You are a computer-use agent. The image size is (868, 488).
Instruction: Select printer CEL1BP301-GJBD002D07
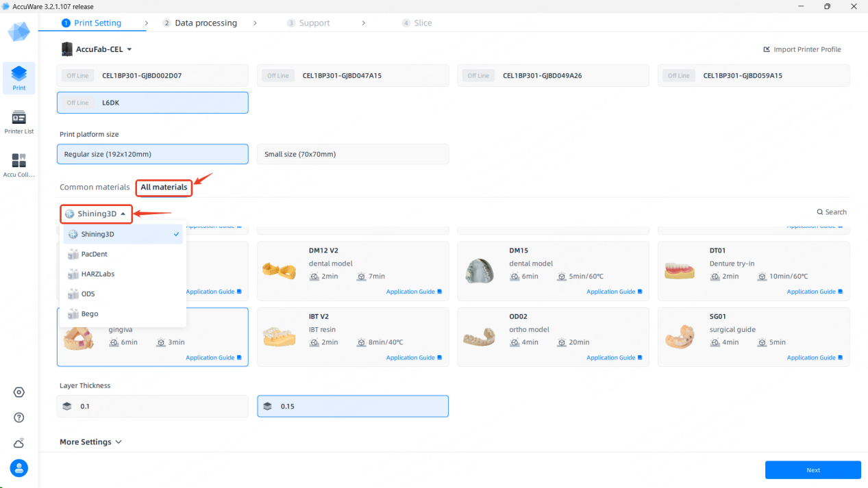(153, 75)
